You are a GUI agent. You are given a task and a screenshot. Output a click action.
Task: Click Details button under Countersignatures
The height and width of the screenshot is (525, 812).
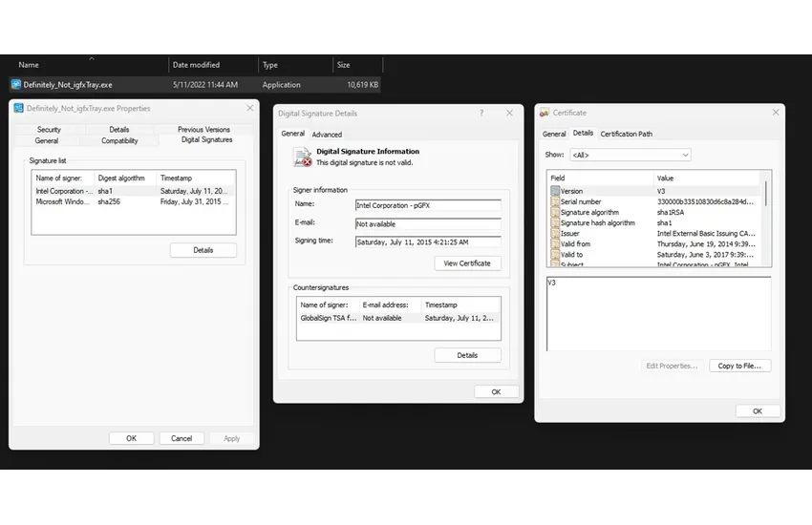[x=467, y=355]
